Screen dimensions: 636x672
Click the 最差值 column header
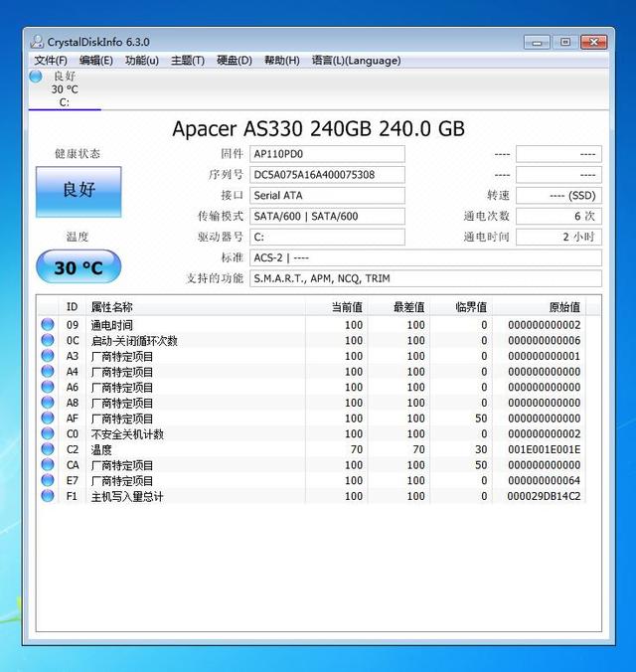pyautogui.click(x=398, y=307)
